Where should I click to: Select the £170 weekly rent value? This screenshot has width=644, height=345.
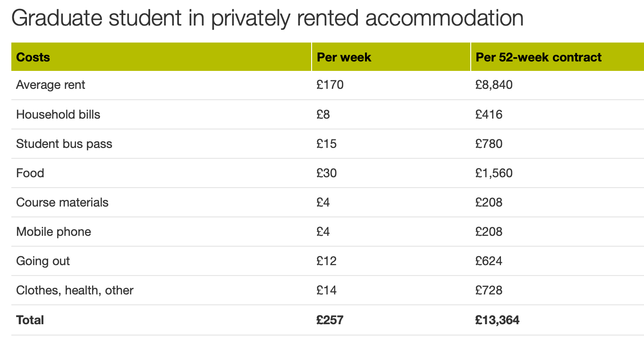pos(330,85)
